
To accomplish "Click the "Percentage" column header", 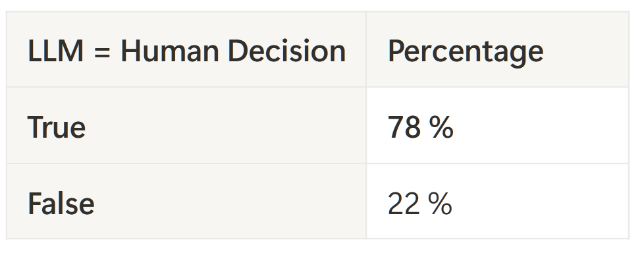I will [497, 49].
